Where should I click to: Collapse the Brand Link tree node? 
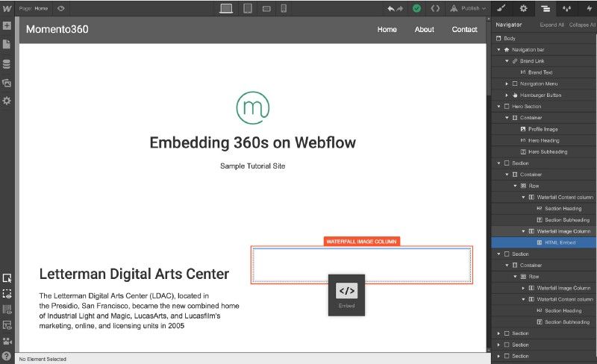[507, 61]
